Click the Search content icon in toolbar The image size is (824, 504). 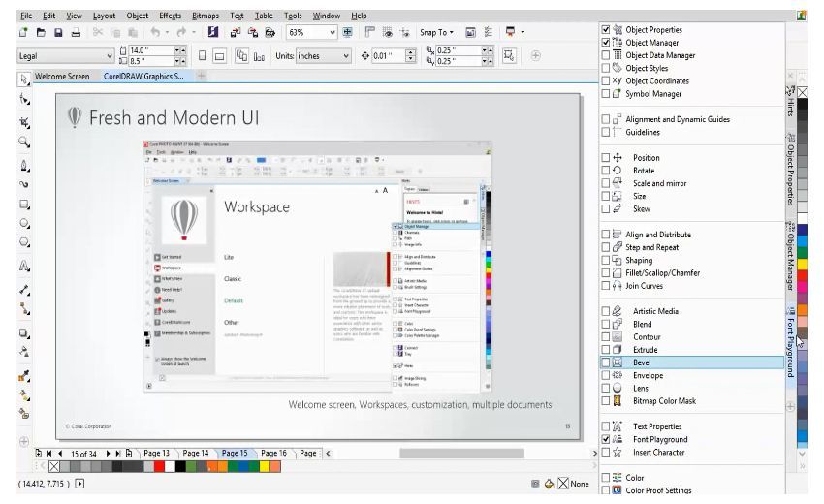pos(212,32)
